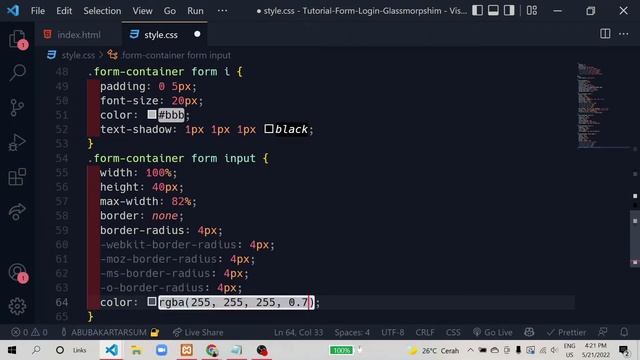Click ABUBAKARTARSUM in status bar
The width and height of the screenshot is (640, 360).
pos(109,332)
